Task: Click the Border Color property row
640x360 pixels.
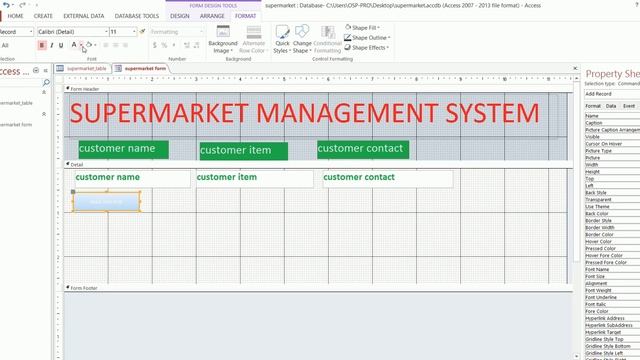Action: (612, 235)
